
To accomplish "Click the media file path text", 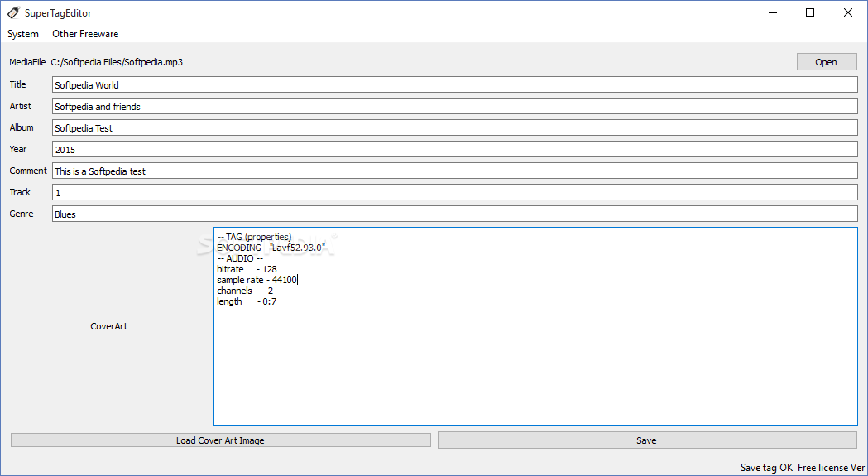I will [x=117, y=62].
